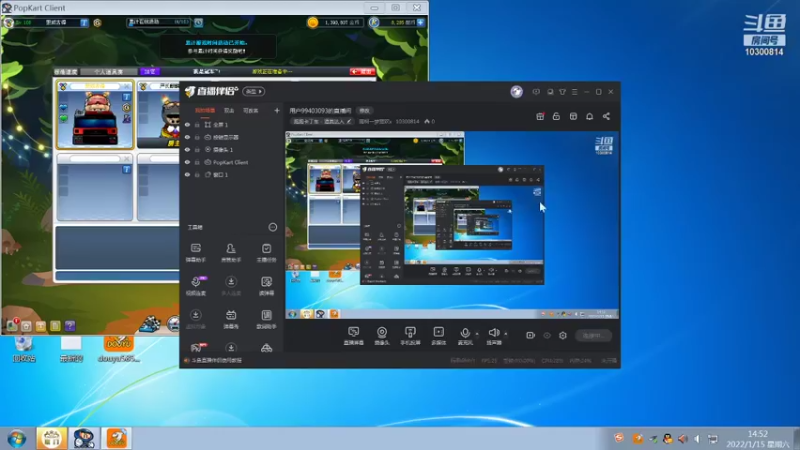Switch to the third scene tab
The height and width of the screenshot is (450, 800).
(251, 110)
